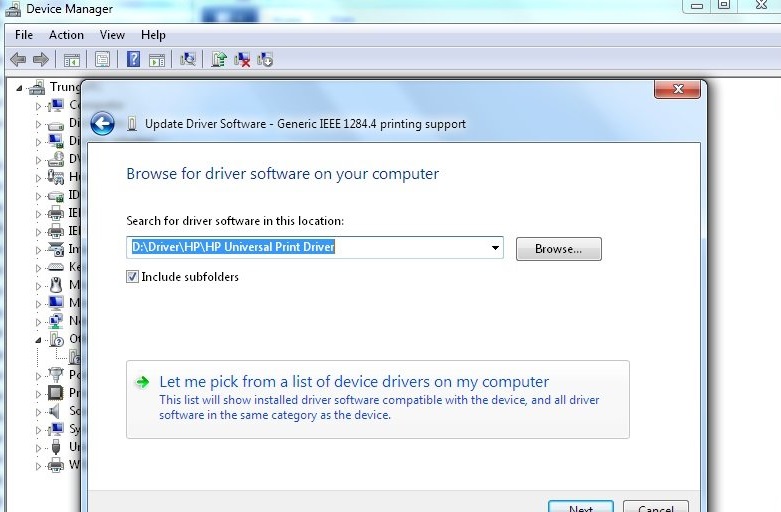The width and height of the screenshot is (781, 512).
Task: Click the Show/Hide Console Tree toolbar icon
Action: click(71, 60)
